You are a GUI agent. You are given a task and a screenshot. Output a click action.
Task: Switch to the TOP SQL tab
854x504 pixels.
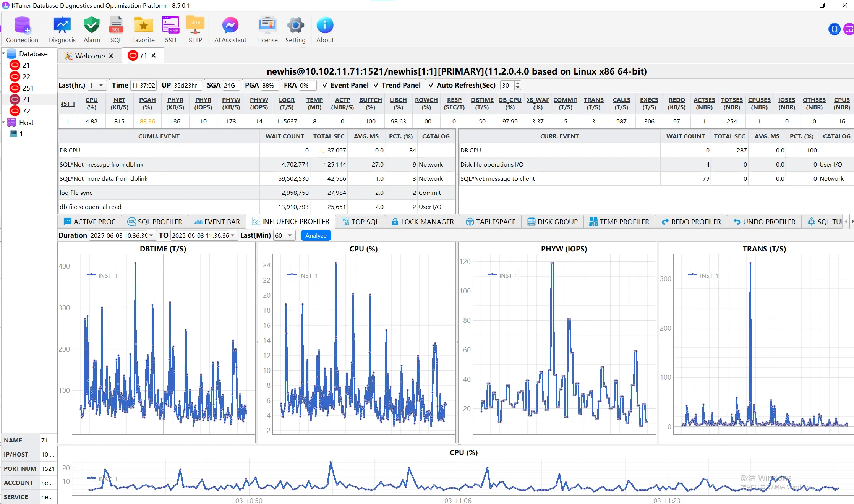360,222
